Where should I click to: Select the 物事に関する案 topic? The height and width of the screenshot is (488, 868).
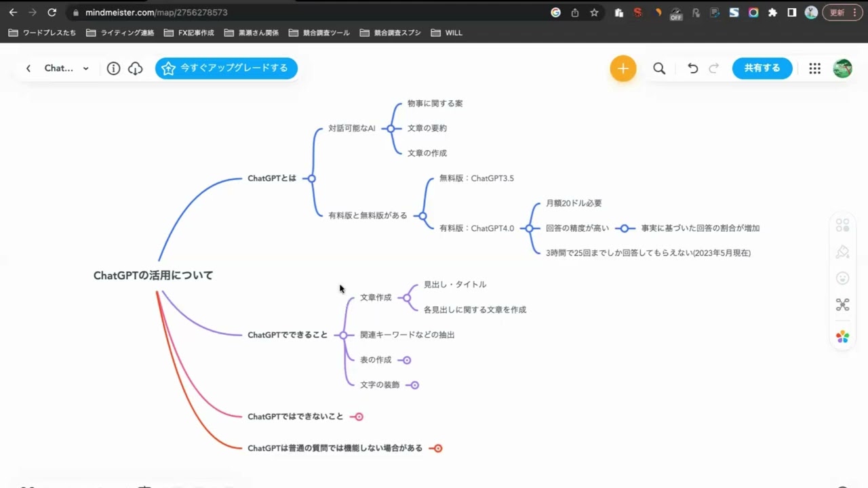pyautogui.click(x=435, y=104)
